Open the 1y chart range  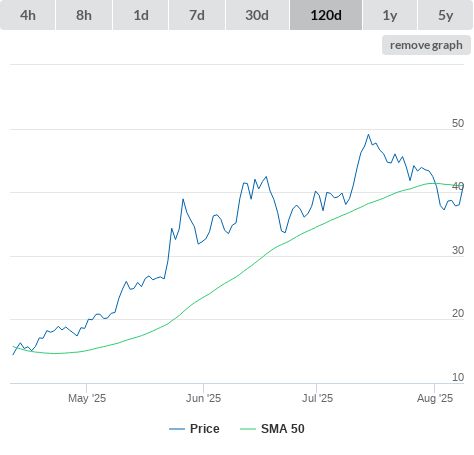(390, 15)
